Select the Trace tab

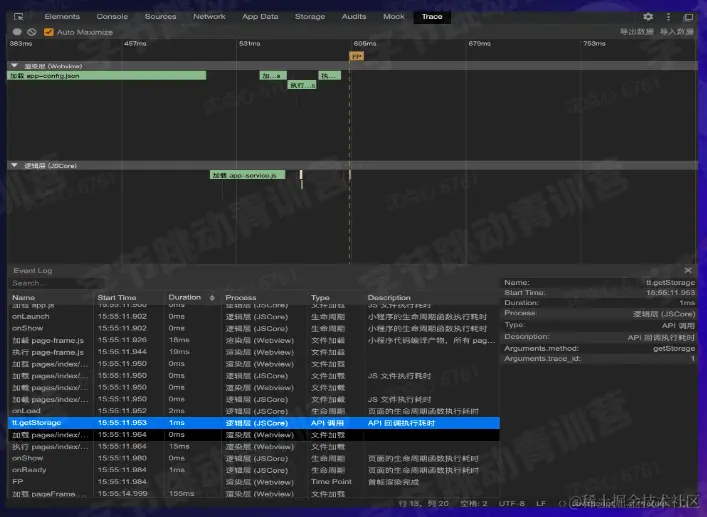[x=432, y=17]
